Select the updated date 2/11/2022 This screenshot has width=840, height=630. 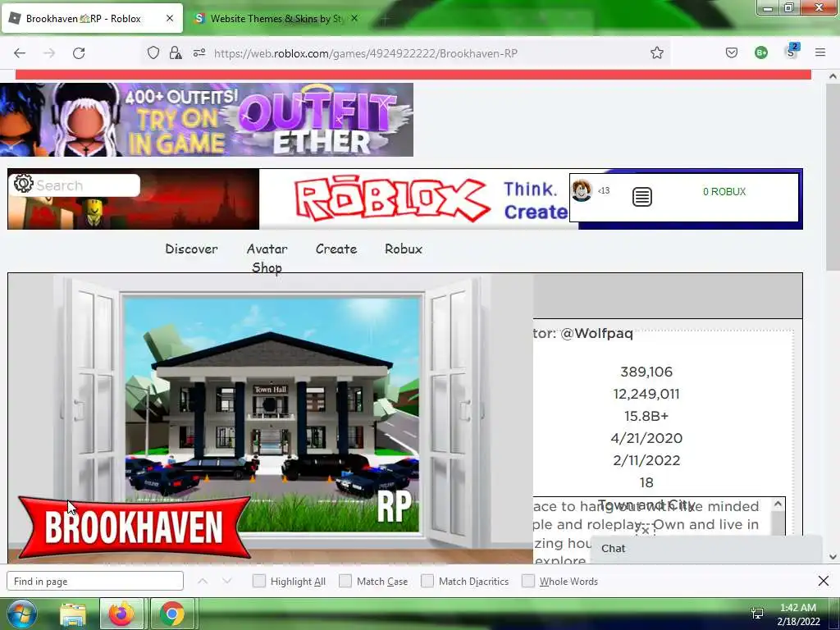coord(646,461)
